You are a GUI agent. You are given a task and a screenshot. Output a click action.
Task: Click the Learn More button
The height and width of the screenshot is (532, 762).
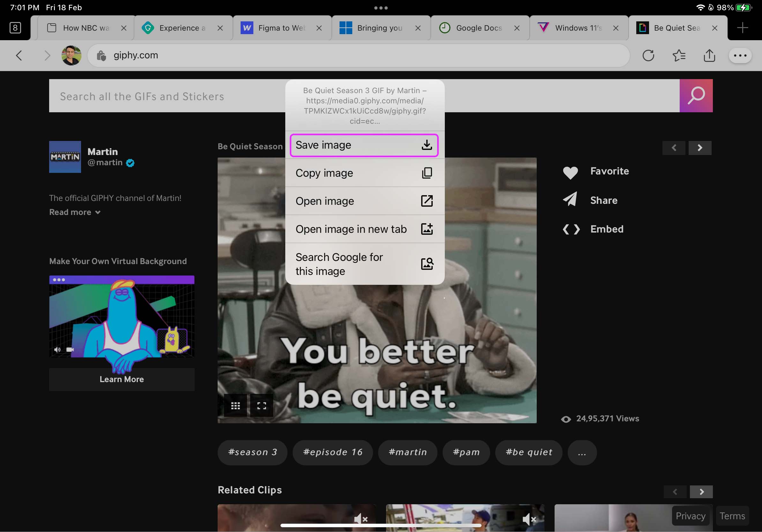[x=122, y=379]
